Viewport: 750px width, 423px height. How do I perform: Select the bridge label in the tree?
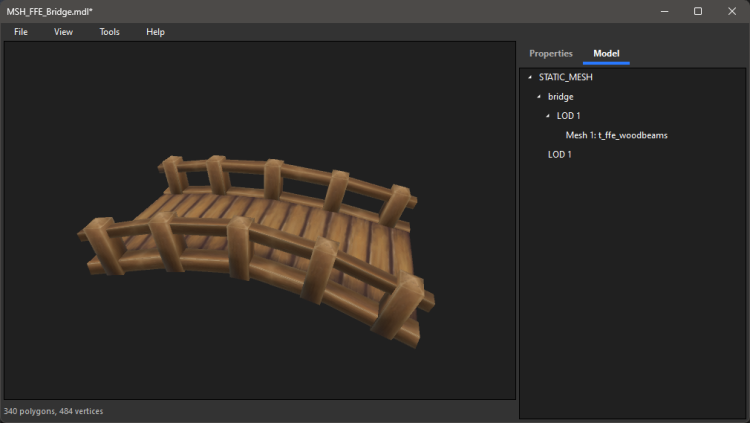[560, 97]
